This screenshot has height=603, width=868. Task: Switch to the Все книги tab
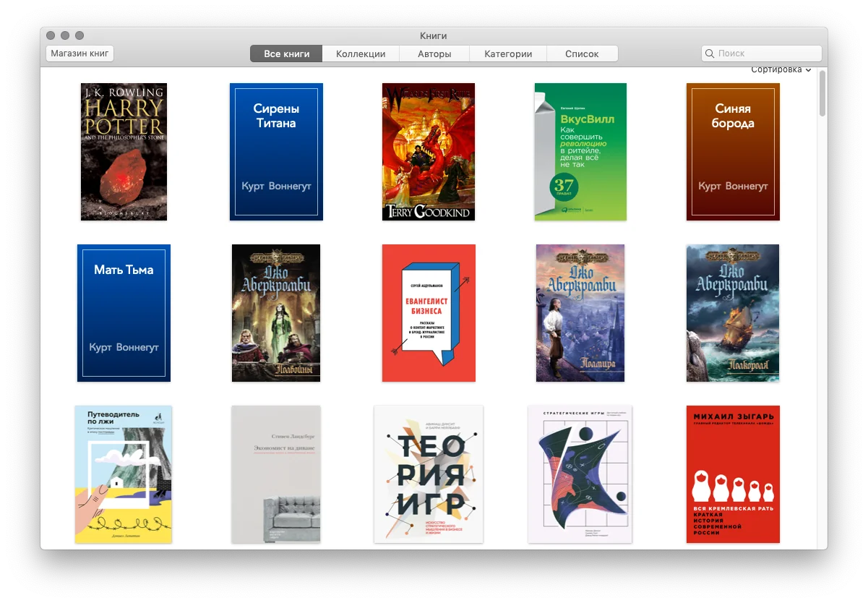pyautogui.click(x=286, y=54)
